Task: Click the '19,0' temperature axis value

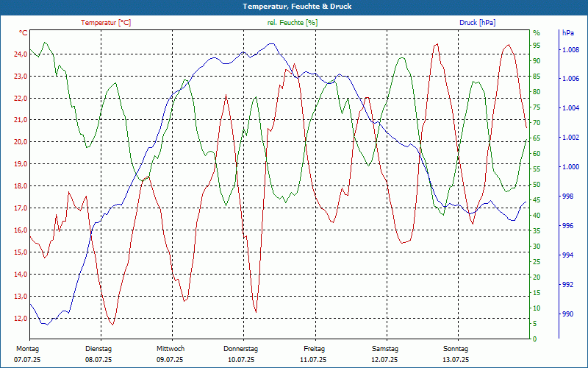Action: coord(21,163)
